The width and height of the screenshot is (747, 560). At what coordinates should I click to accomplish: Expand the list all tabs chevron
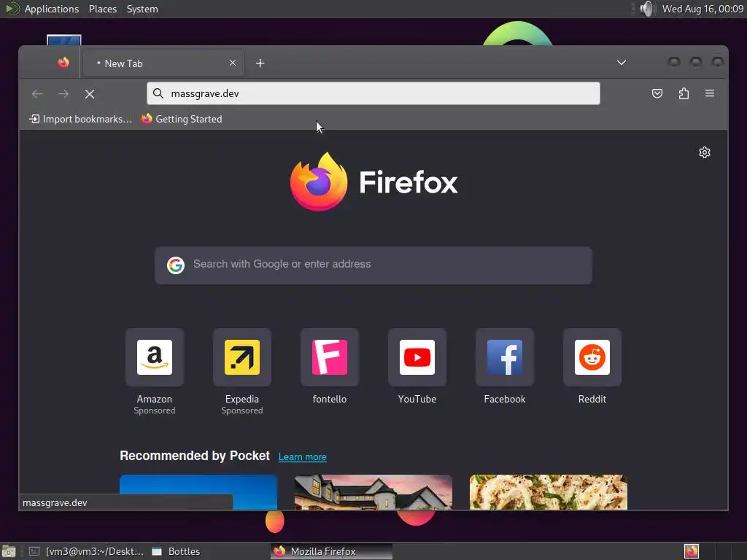(622, 63)
